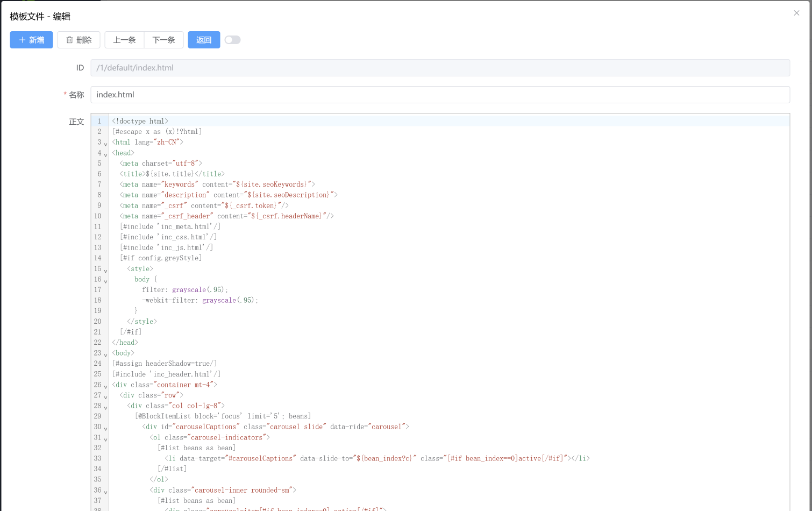
Task: Click line number 1 in the gutter
Action: pos(99,121)
